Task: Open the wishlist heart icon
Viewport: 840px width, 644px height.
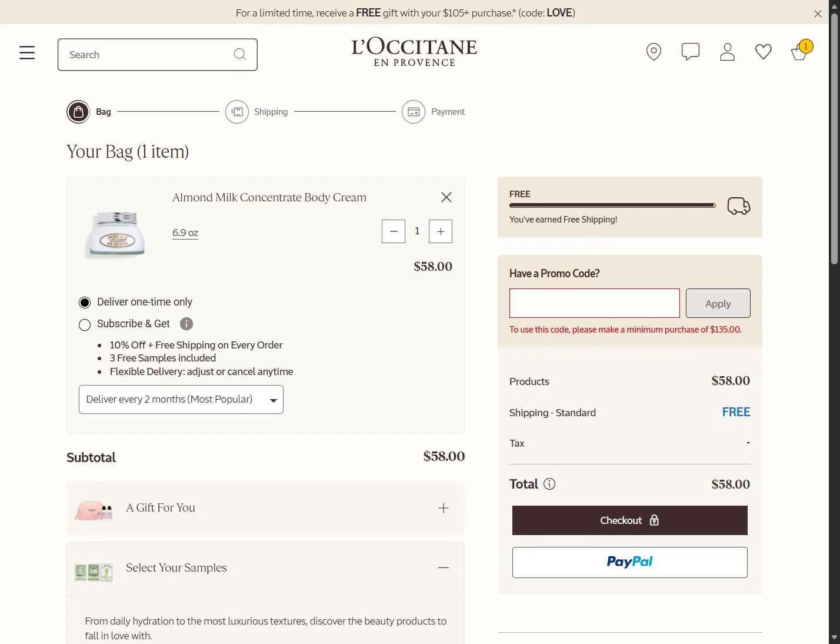Action: pyautogui.click(x=764, y=52)
